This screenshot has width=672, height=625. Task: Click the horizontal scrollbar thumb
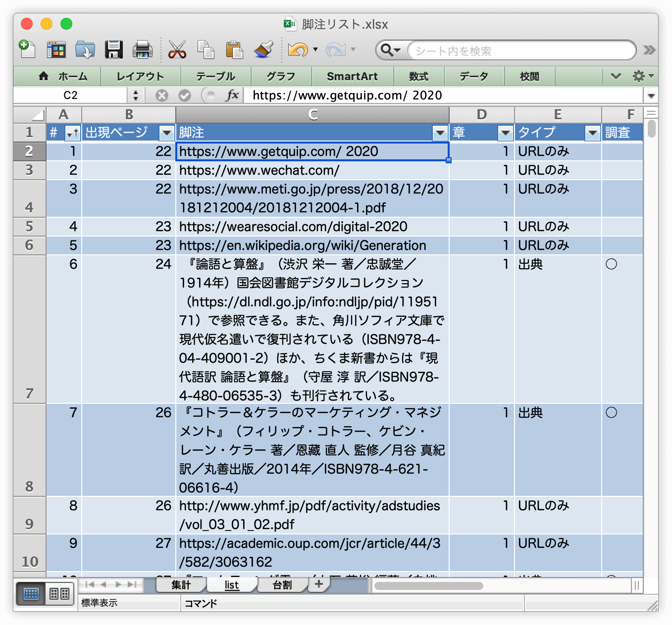point(429,586)
